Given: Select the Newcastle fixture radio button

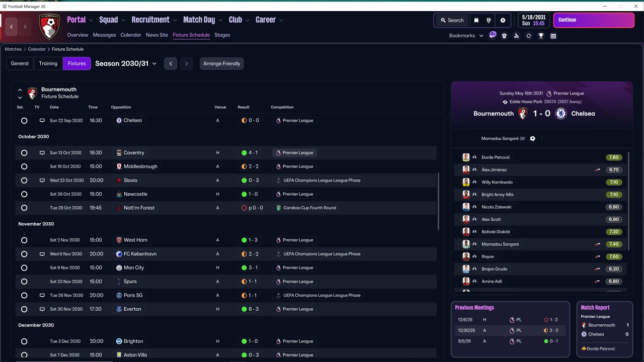Looking at the screenshot, I should coord(24,194).
